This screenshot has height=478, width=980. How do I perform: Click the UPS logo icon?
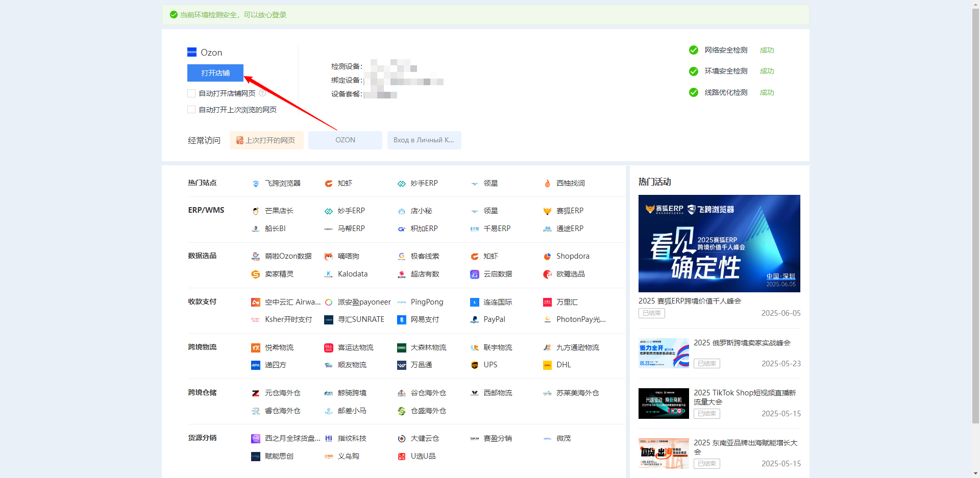[x=474, y=365]
